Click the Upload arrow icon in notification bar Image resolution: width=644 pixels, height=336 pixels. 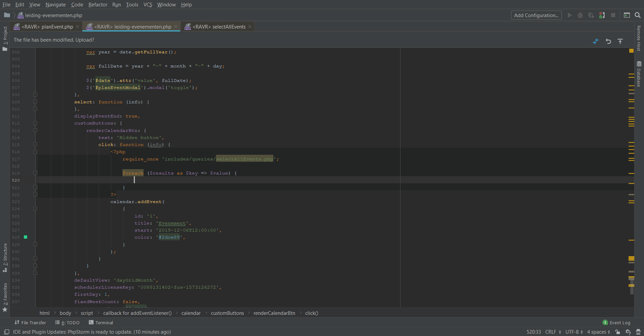tap(620, 41)
